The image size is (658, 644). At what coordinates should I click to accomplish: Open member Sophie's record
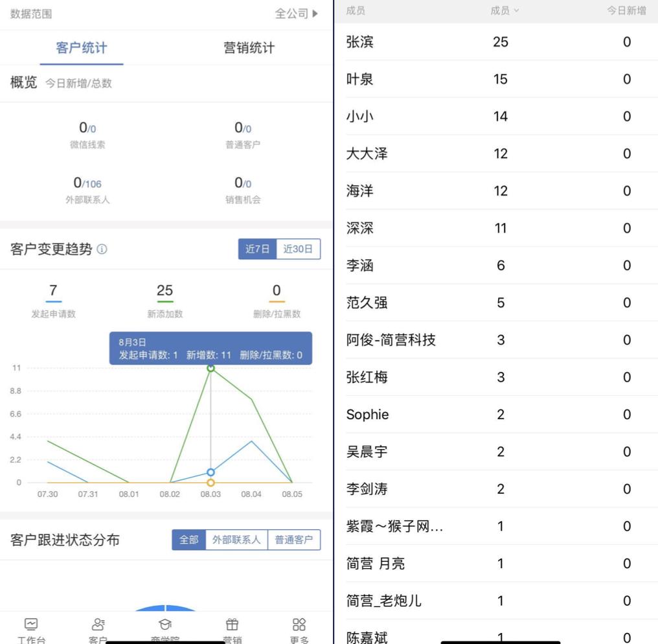coord(367,414)
